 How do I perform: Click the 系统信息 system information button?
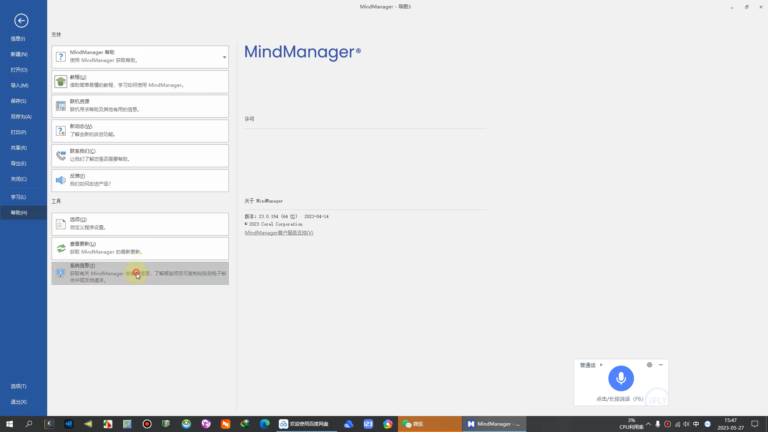(x=140, y=273)
